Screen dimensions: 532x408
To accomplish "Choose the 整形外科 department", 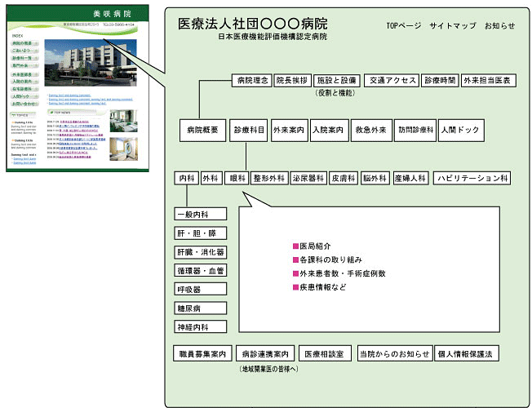I will 268,178.
